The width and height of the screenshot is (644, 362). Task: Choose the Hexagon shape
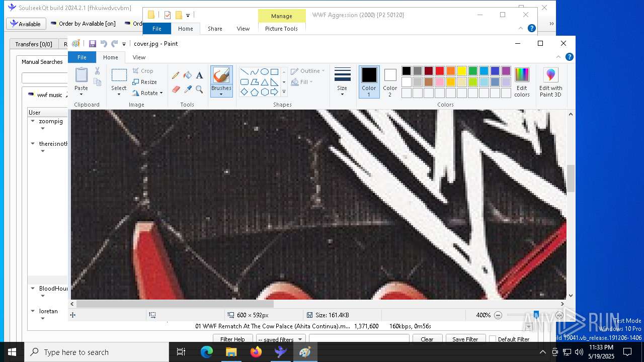pyautogui.click(x=264, y=92)
